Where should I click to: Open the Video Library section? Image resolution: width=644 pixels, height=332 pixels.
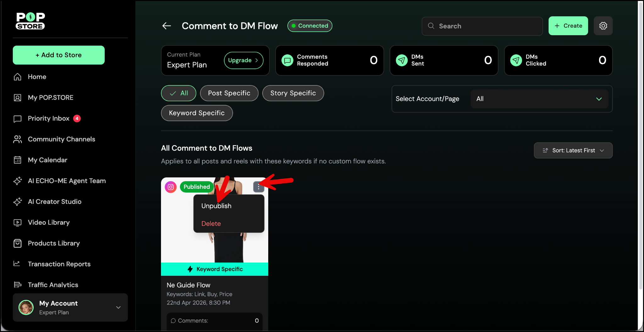(49, 222)
